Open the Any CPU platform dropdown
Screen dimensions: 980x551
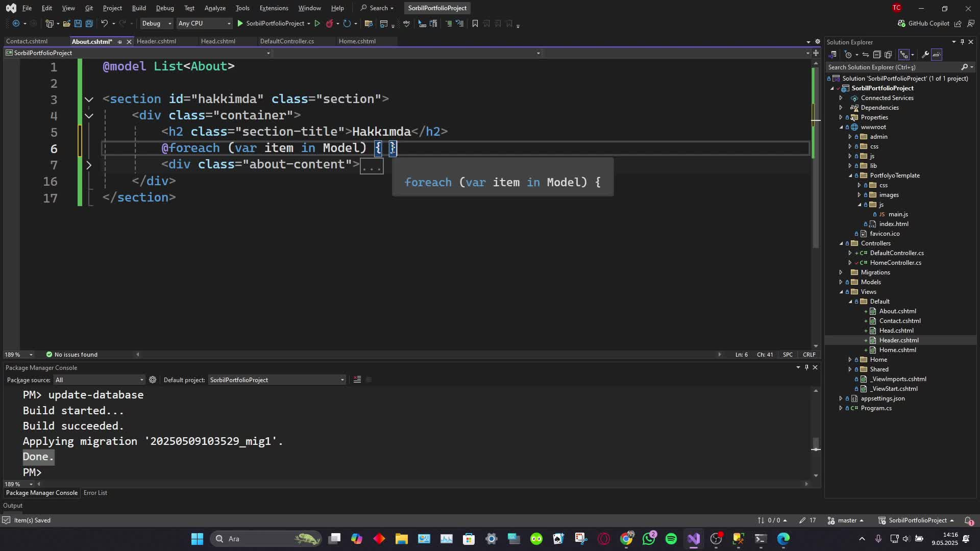tap(204, 23)
